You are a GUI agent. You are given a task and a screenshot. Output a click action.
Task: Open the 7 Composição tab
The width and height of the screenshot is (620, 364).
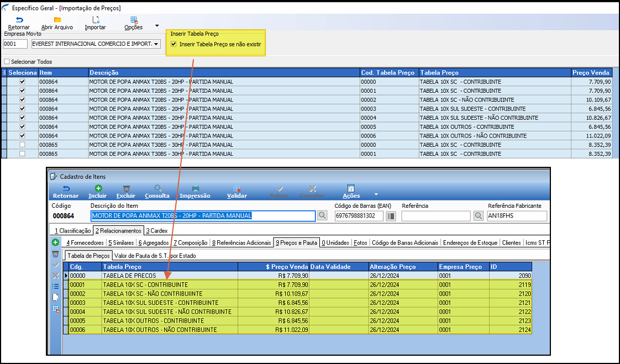click(x=190, y=242)
